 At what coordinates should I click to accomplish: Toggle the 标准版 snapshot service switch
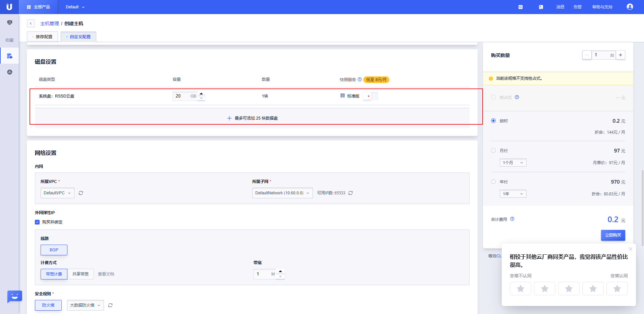point(371,96)
